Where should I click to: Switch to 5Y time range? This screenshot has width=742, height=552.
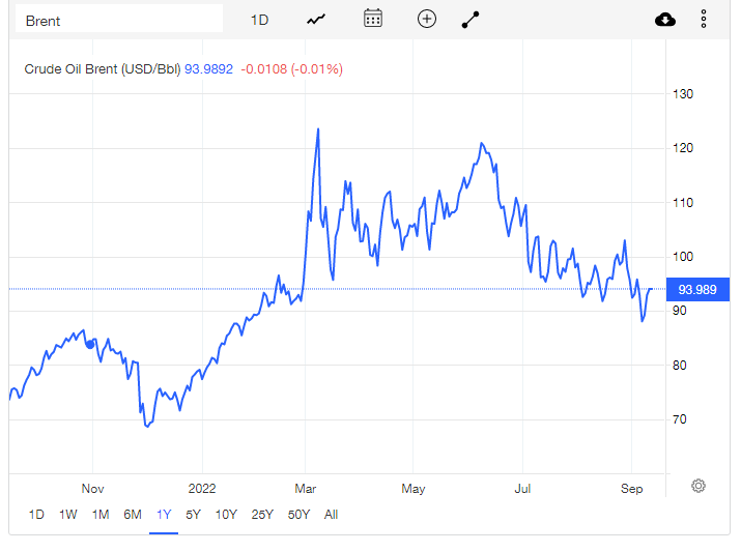[x=193, y=515]
